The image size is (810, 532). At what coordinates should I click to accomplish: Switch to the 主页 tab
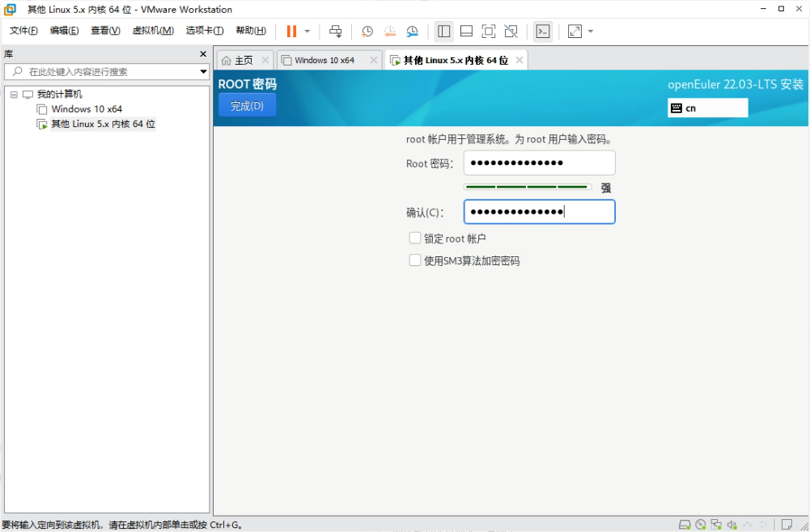(x=244, y=61)
